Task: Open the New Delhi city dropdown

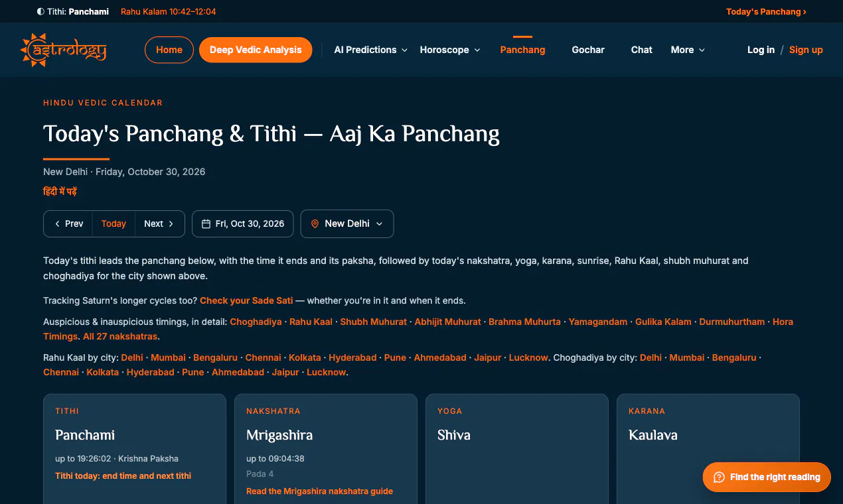Action: (347, 224)
